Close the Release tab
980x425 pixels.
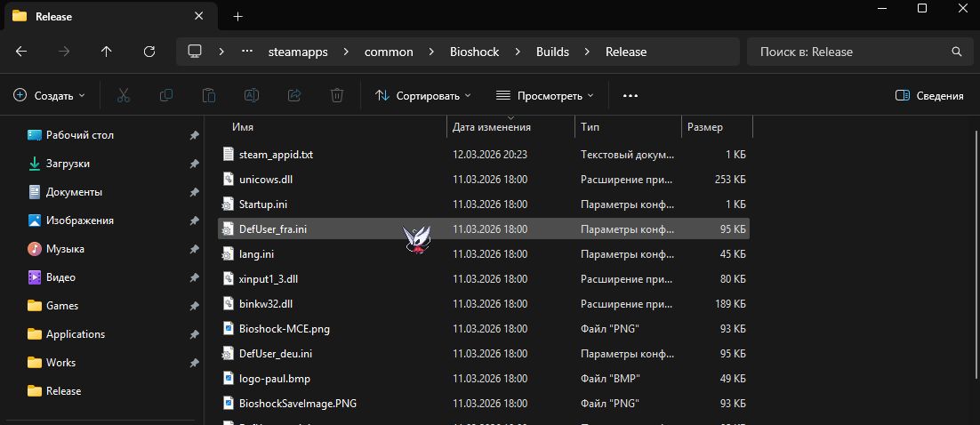pos(198,16)
